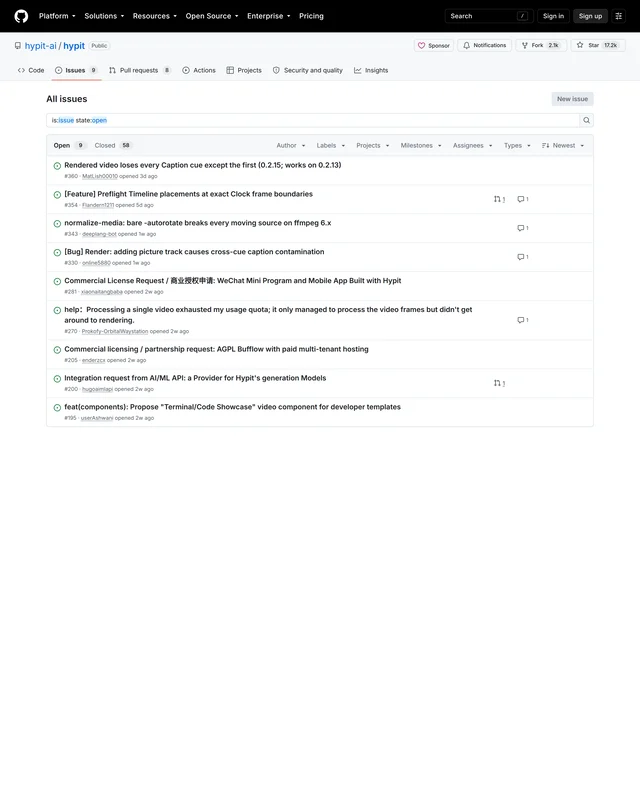This screenshot has width=640, height=800.
Task: Open Security and quality tab
Action: click(x=308, y=70)
